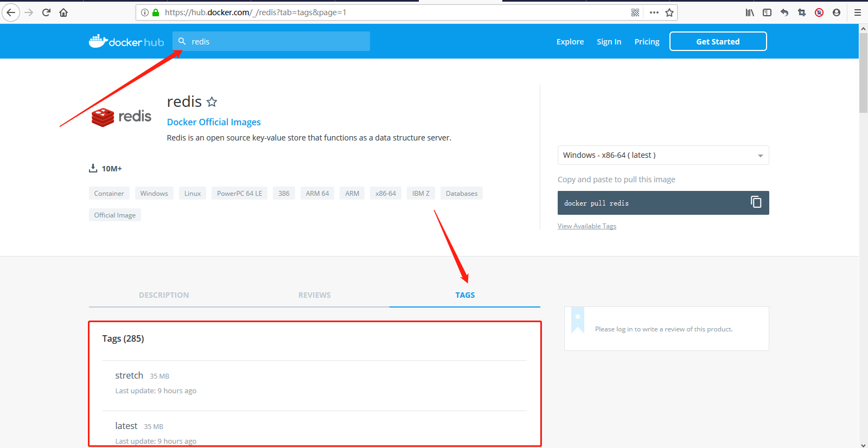Screen dimensions: 868x448
Task: Switch to the Reviews tab
Action: click(315, 295)
